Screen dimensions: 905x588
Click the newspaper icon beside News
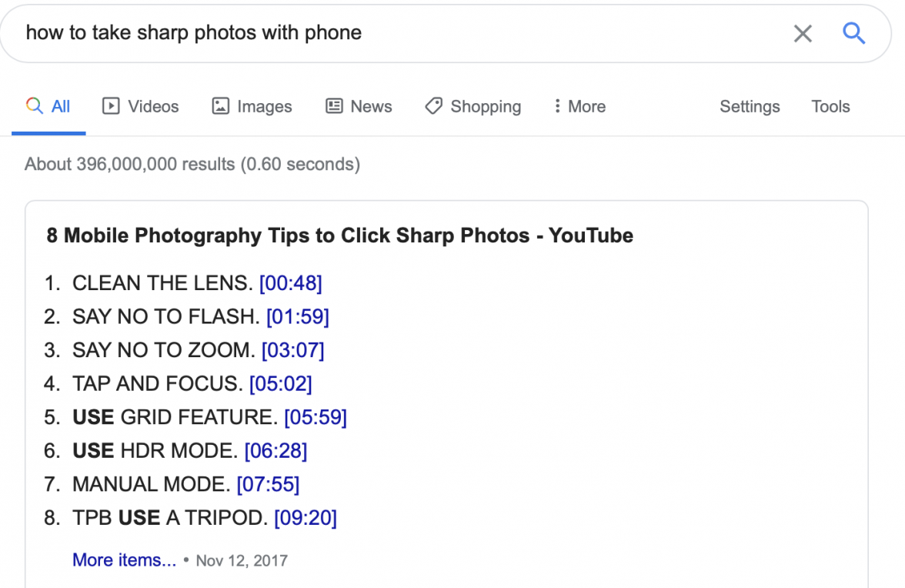pos(332,106)
